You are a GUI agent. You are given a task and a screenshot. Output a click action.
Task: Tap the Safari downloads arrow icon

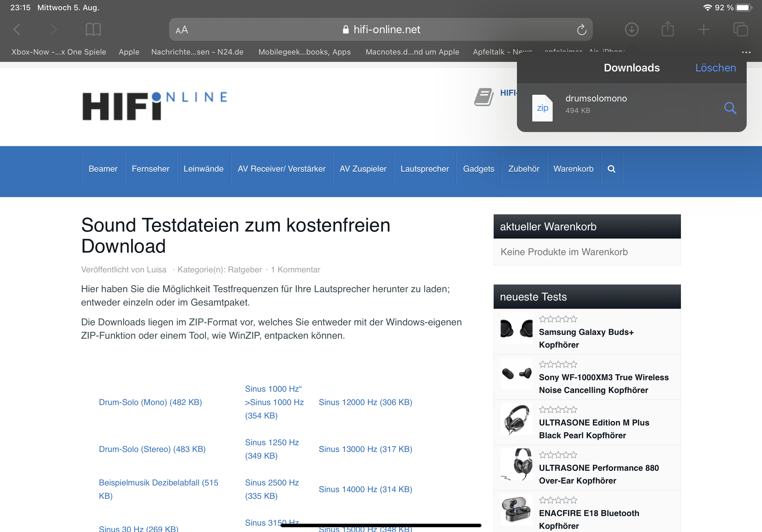[x=631, y=30]
